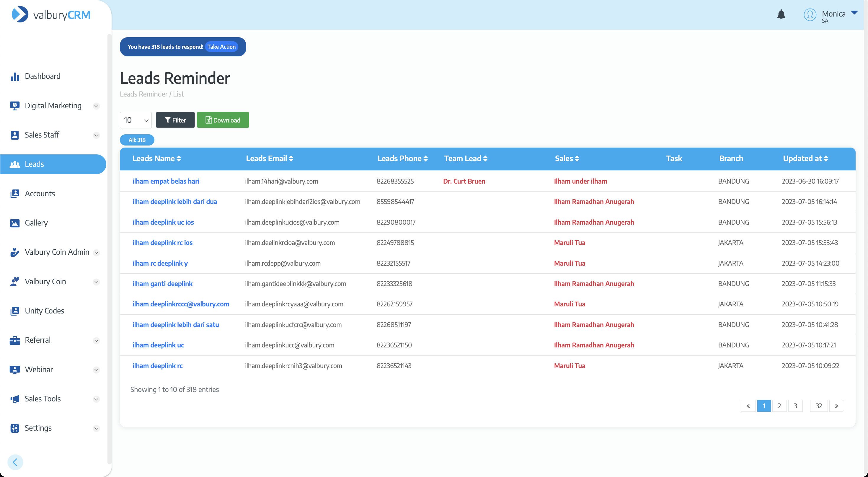Viewport: 868px width, 477px height.
Task: Click Take Action in leads banner
Action: pos(221,47)
